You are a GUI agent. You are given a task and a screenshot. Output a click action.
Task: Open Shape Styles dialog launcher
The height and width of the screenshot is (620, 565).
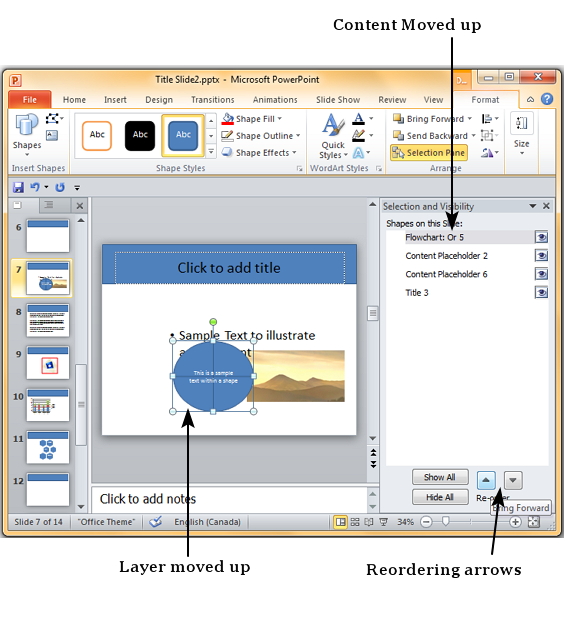[x=299, y=169]
